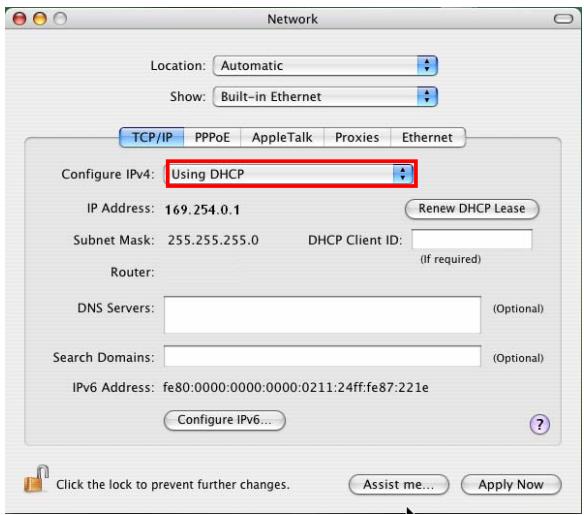Open the Location dropdown set to Automatic
This screenshot has width=584, height=515.
pos(325,66)
